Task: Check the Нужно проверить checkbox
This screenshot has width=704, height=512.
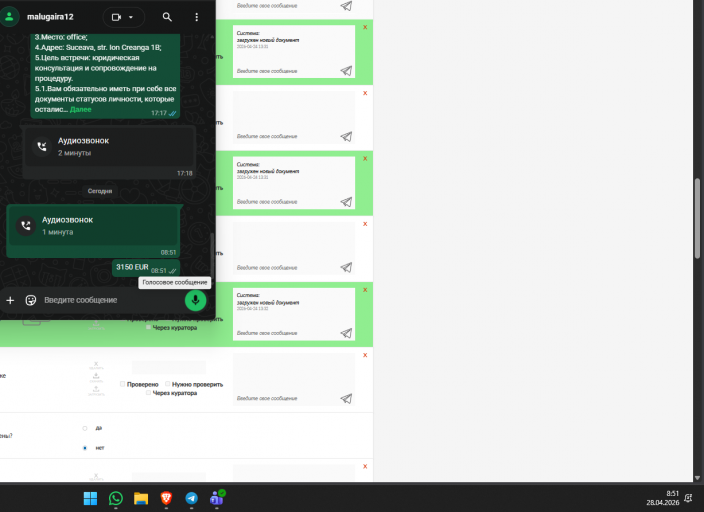Action: tap(167, 384)
